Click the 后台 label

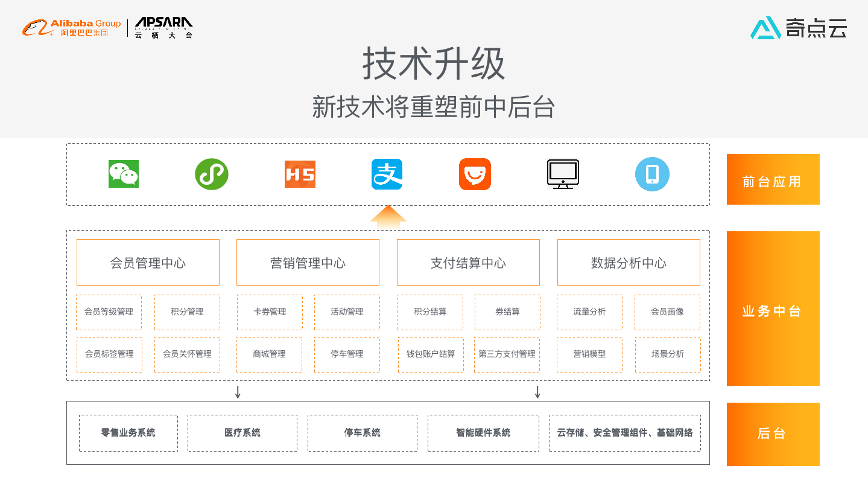coord(773,433)
